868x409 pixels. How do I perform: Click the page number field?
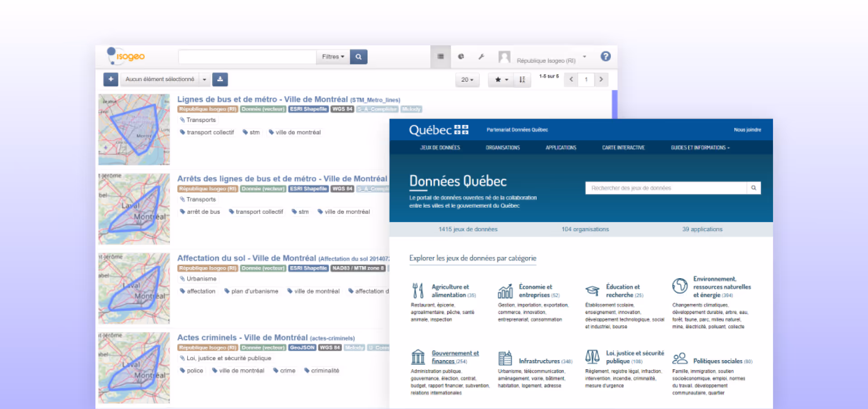(586, 80)
